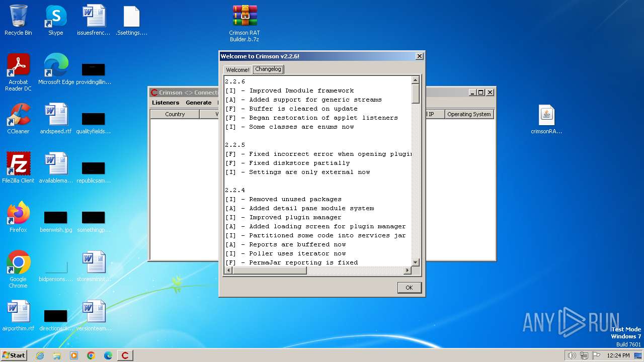Screen dimensions: 644x362
Task: Open the airporthim.rtf document
Action: [18, 316]
